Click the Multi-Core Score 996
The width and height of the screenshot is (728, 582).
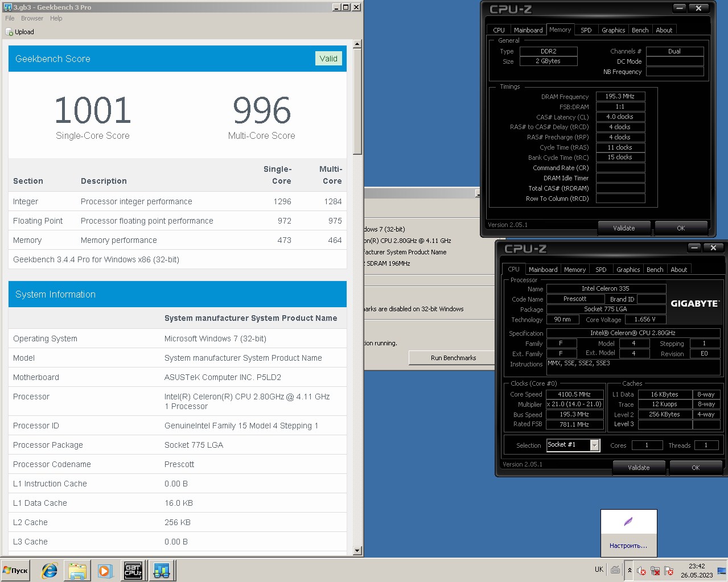(262, 110)
